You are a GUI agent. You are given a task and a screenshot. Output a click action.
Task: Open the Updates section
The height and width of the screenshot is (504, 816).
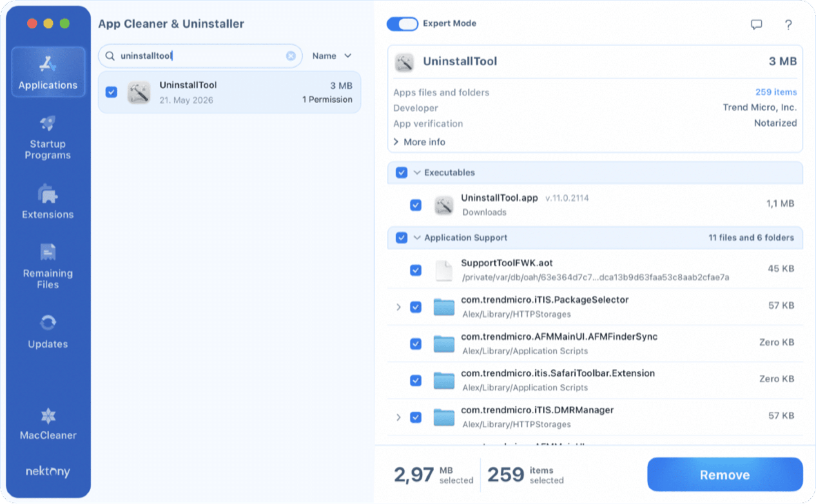click(x=48, y=331)
